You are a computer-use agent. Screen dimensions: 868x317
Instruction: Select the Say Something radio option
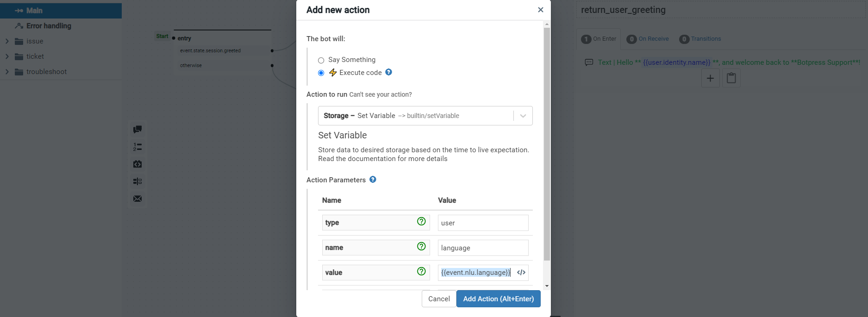[321, 60]
